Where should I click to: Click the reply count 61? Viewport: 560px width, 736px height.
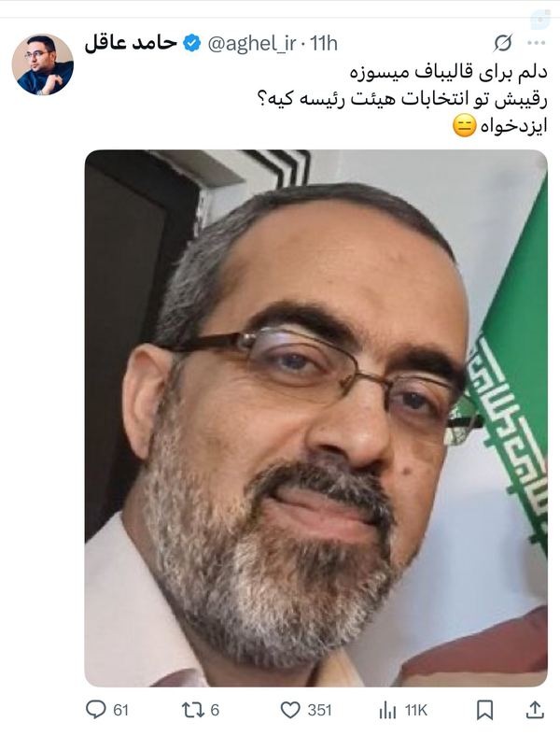121,710
